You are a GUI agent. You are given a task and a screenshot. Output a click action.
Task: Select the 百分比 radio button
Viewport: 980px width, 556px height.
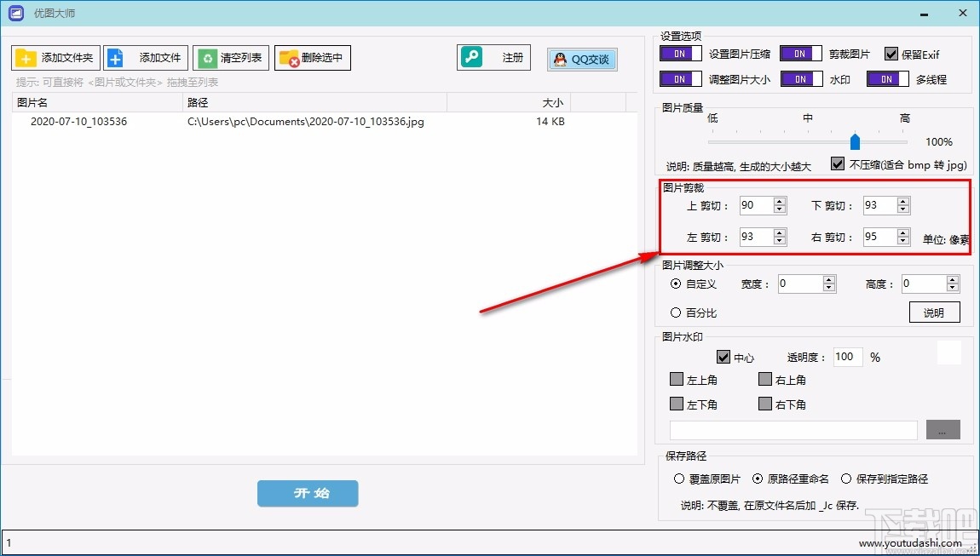[x=677, y=312]
